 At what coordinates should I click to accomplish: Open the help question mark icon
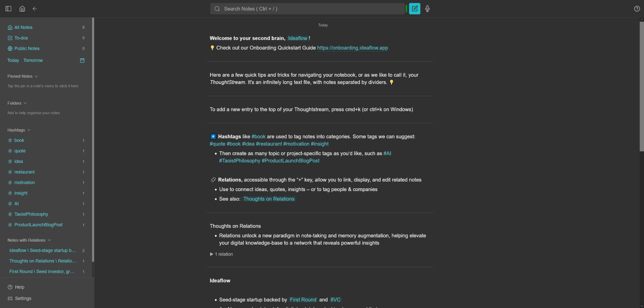click(637, 9)
